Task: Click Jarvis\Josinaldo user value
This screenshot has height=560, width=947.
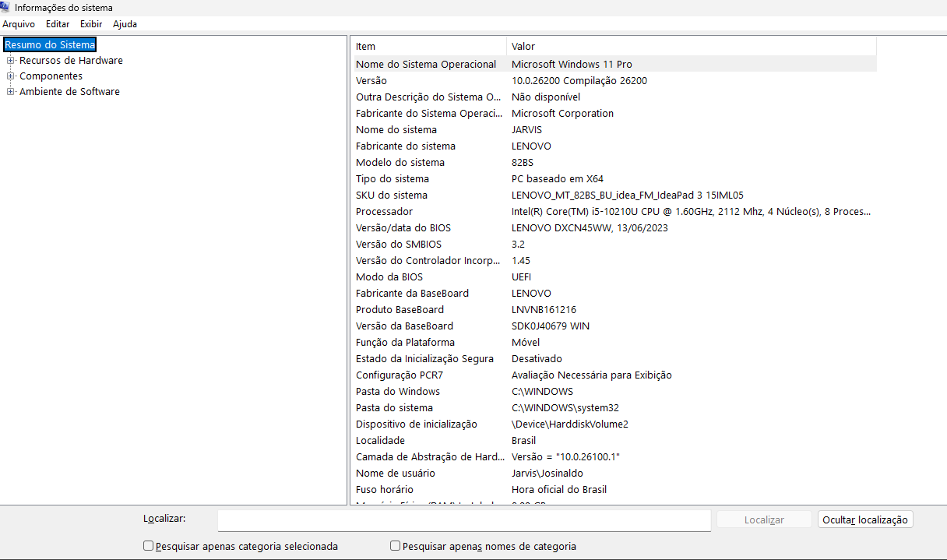Action: (547, 474)
